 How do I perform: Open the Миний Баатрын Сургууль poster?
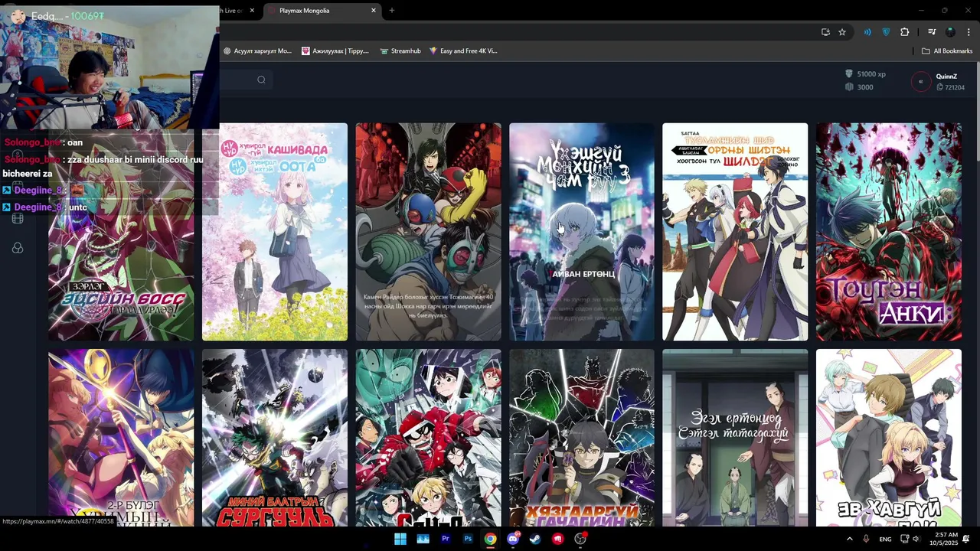pyautogui.click(x=275, y=438)
